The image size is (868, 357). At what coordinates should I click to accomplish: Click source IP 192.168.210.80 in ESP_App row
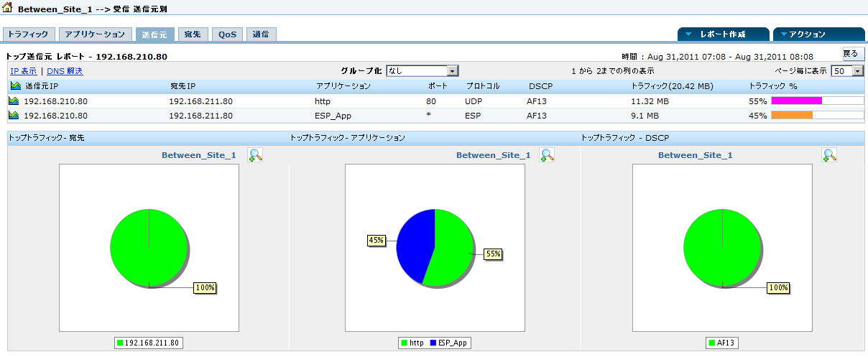(55, 115)
